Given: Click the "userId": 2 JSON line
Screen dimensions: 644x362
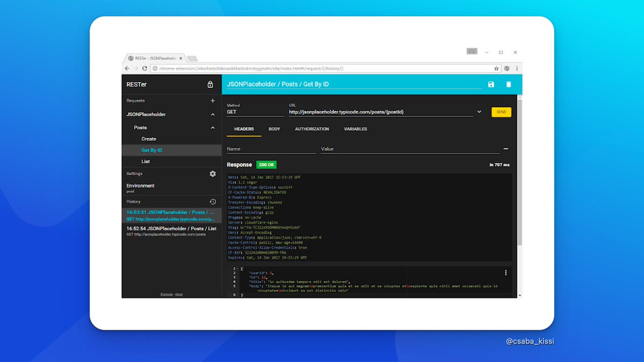Looking at the screenshot, I should (x=261, y=273).
